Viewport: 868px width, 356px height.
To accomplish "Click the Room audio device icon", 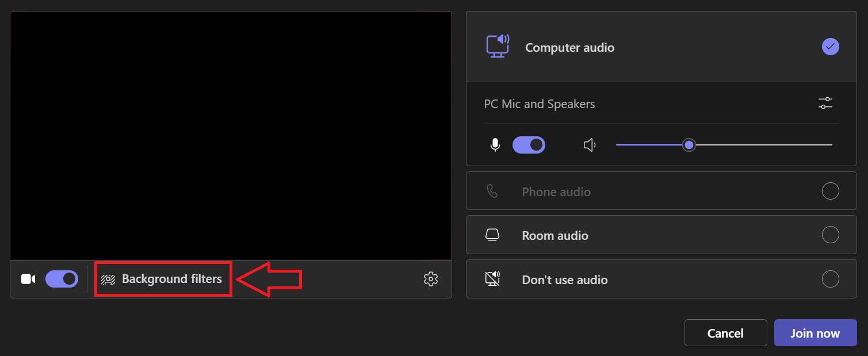I will [492, 235].
